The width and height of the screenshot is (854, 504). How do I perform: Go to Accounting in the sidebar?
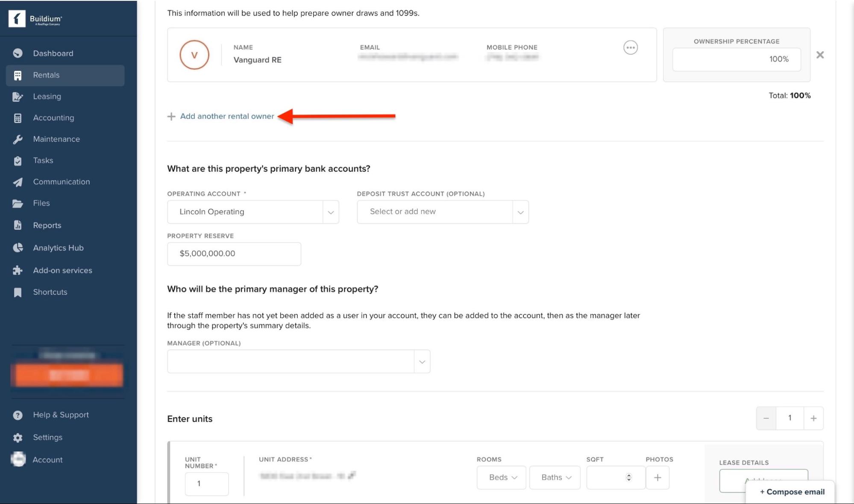pos(53,118)
